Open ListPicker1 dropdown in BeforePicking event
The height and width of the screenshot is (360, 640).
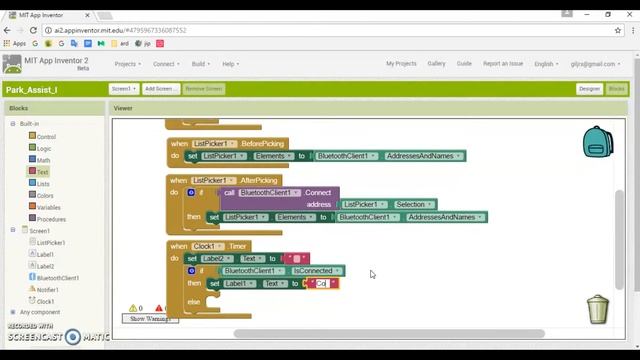[x=214, y=144]
